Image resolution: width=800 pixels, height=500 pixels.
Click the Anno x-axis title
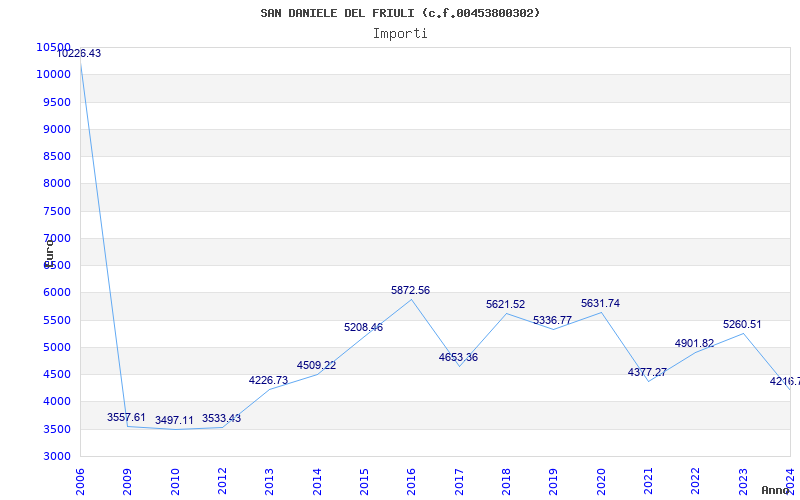point(776,490)
